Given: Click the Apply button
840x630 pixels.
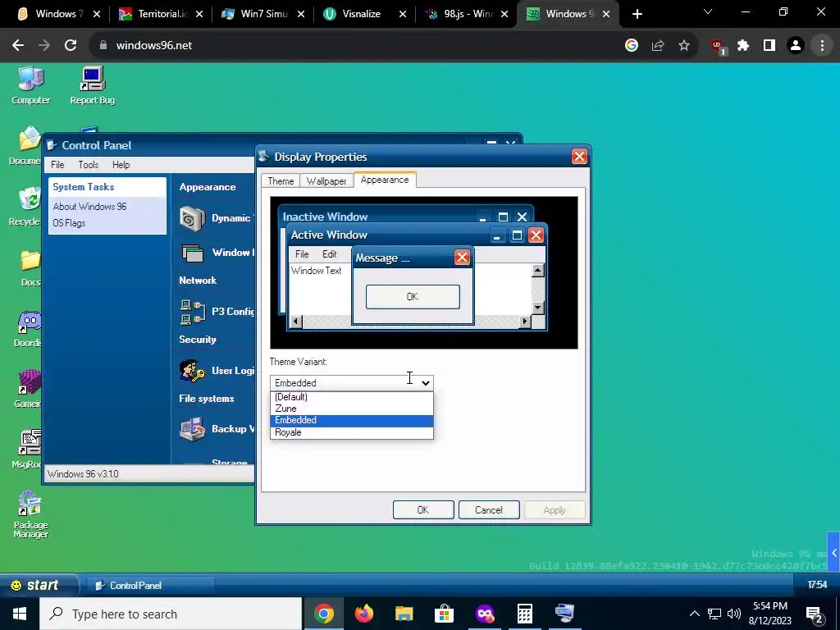Looking at the screenshot, I should pos(555,510).
